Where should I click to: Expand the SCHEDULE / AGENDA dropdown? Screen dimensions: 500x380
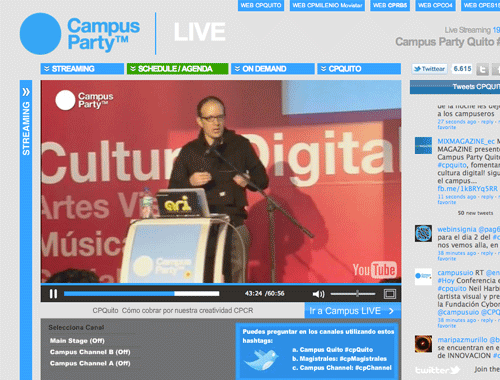(x=177, y=69)
